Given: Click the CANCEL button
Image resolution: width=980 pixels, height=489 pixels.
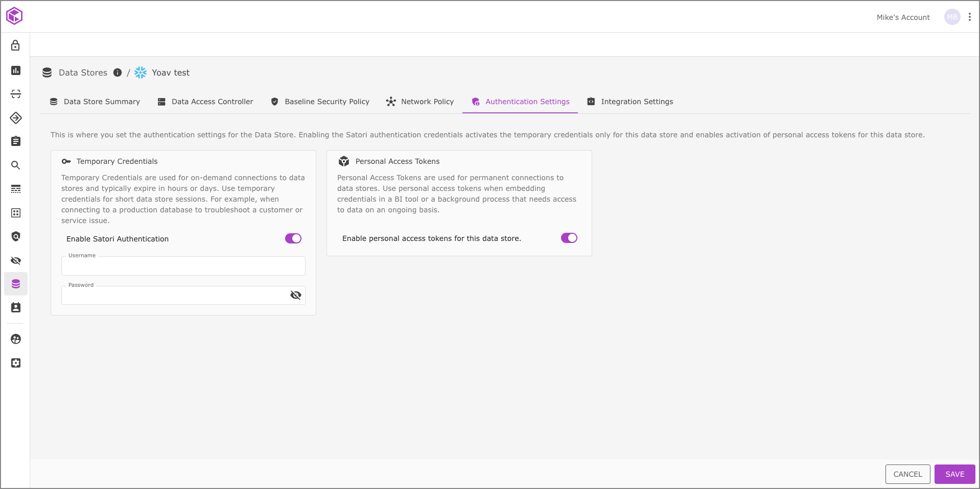Looking at the screenshot, I should (907, 474).
